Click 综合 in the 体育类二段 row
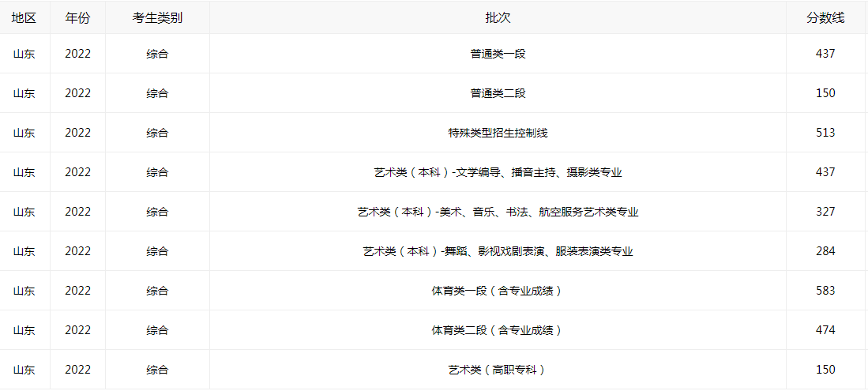This screenshot has height=391, width=868. coord(157,330)
